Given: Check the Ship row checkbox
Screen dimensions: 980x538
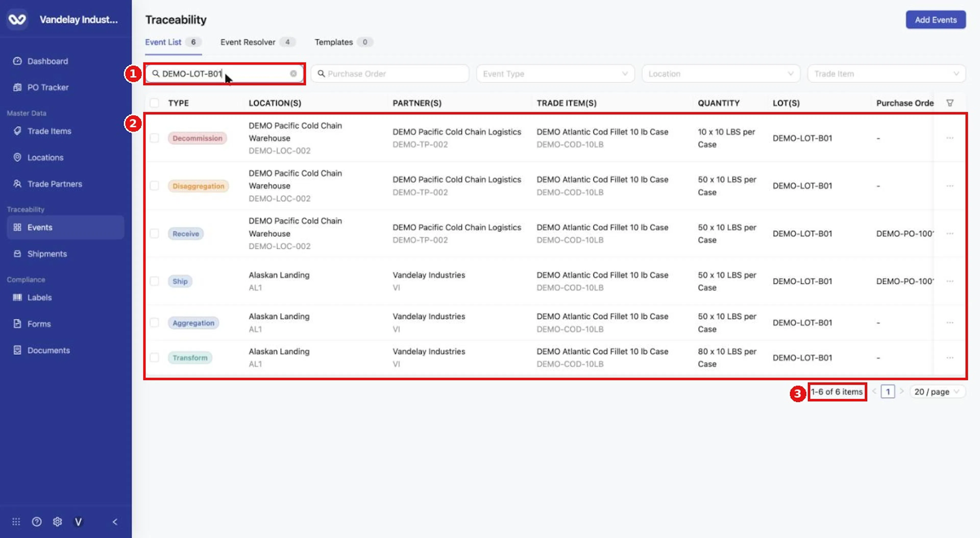Looking at the screenshot, I should coord(154,281).
